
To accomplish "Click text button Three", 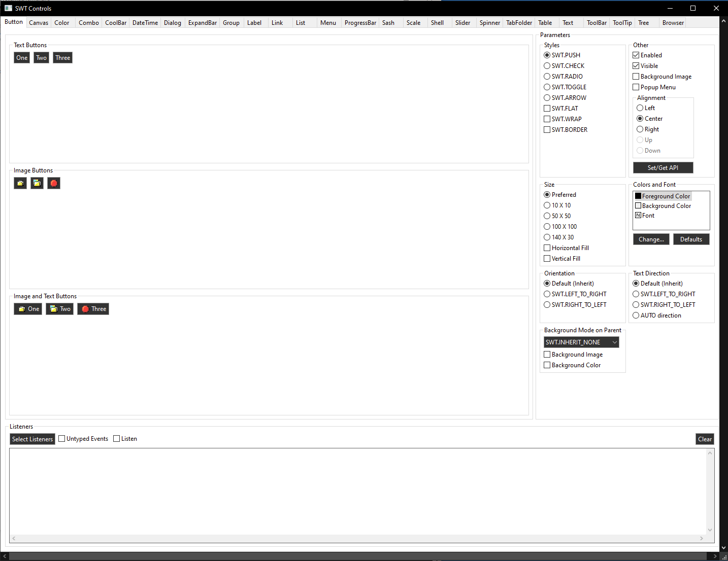I will [x=63, y=58].
